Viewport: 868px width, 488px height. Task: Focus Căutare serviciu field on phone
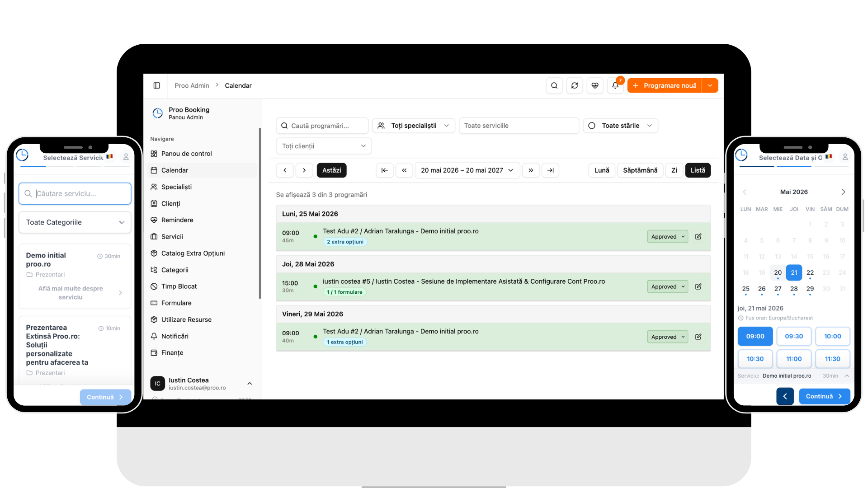coord(75,193)
